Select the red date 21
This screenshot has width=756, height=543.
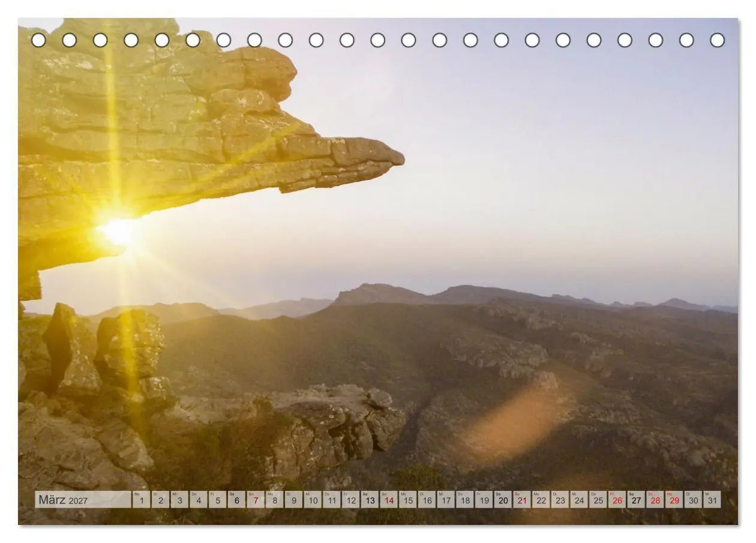(522, 500)
